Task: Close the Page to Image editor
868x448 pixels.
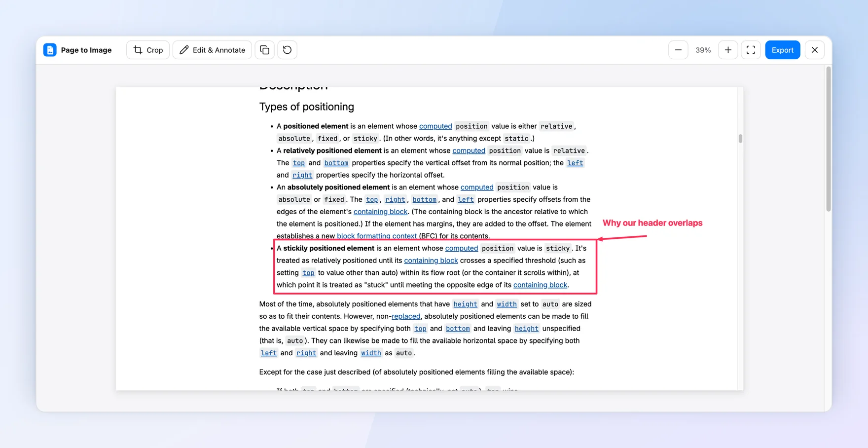Action: point(815,50)
